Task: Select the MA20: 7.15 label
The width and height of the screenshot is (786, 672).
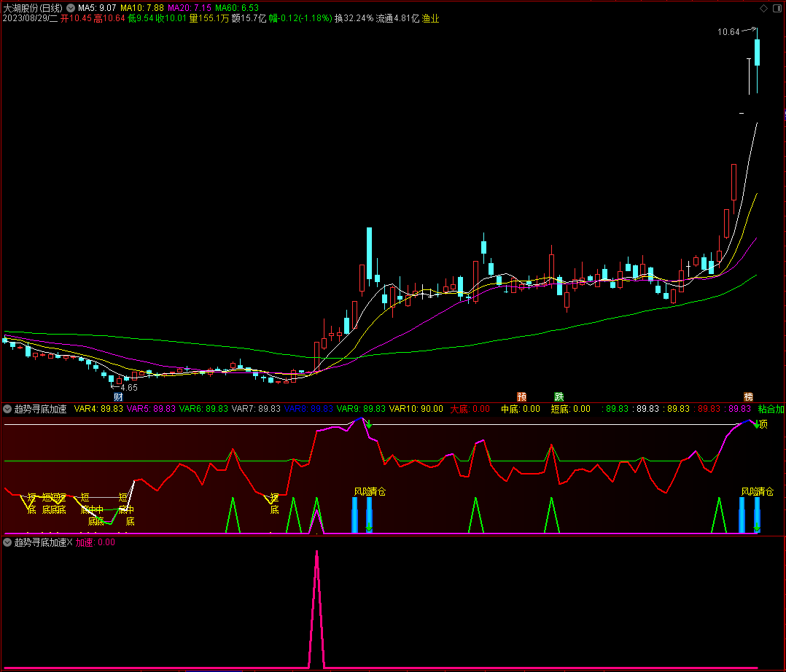Action: [190, 8]
